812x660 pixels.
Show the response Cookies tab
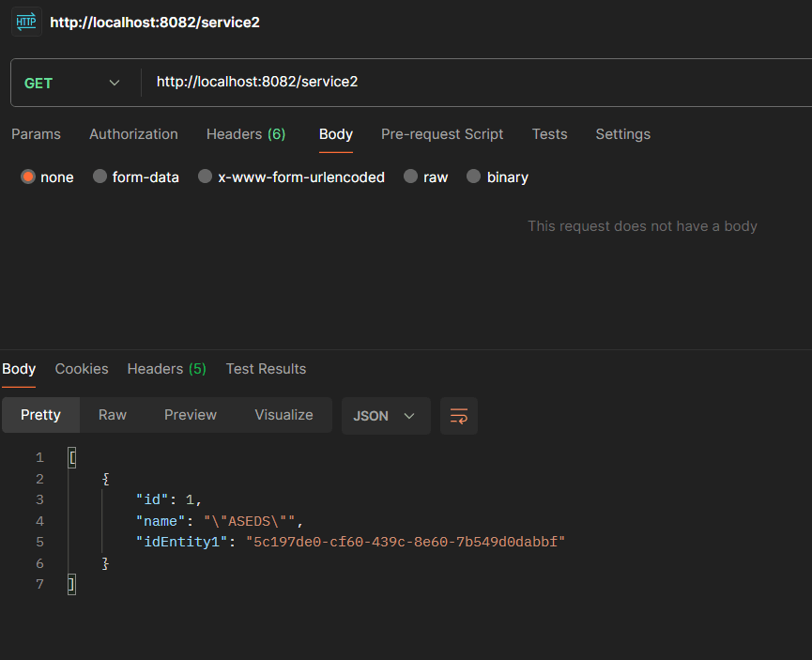coord(82,369)
